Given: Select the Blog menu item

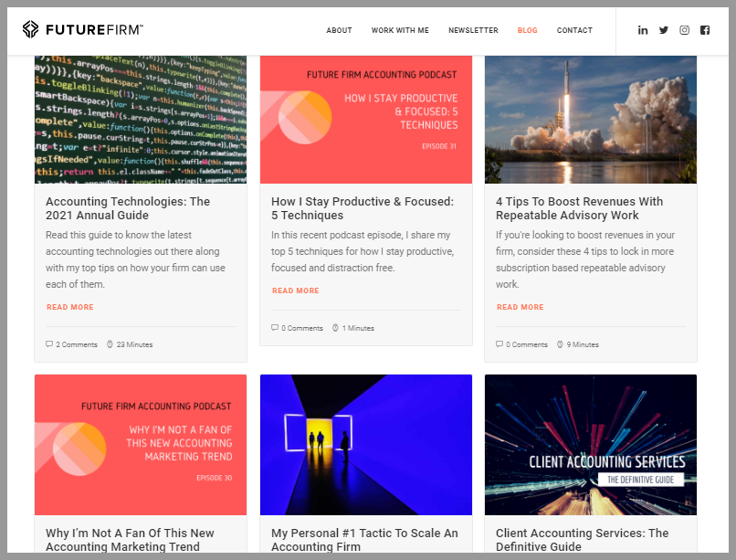Looking at the screenshot, I should tap(527, 30).
